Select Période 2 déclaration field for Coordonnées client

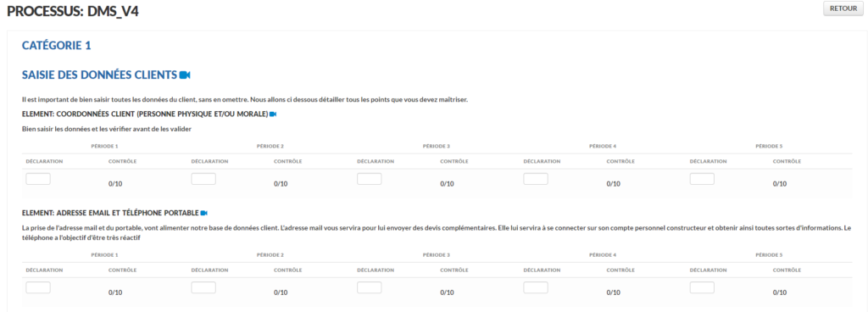tap(203, 179)
